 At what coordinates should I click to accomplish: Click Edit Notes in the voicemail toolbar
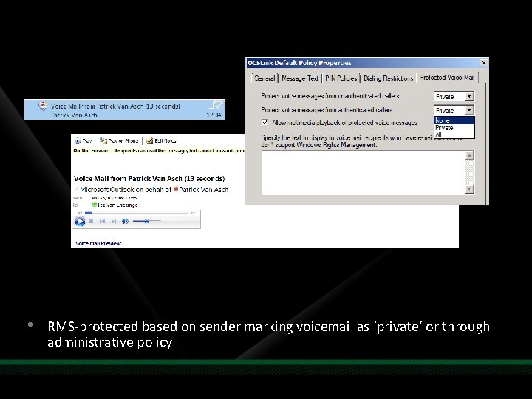(x=161, y=140)
